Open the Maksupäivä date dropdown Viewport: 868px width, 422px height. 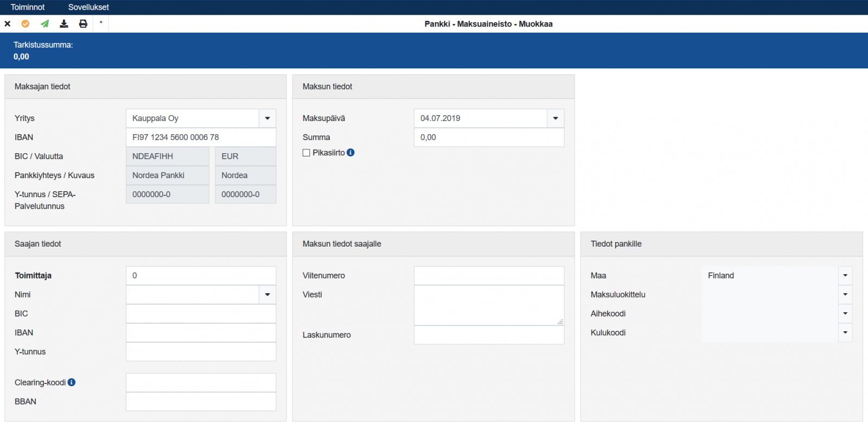click(556, 118)
